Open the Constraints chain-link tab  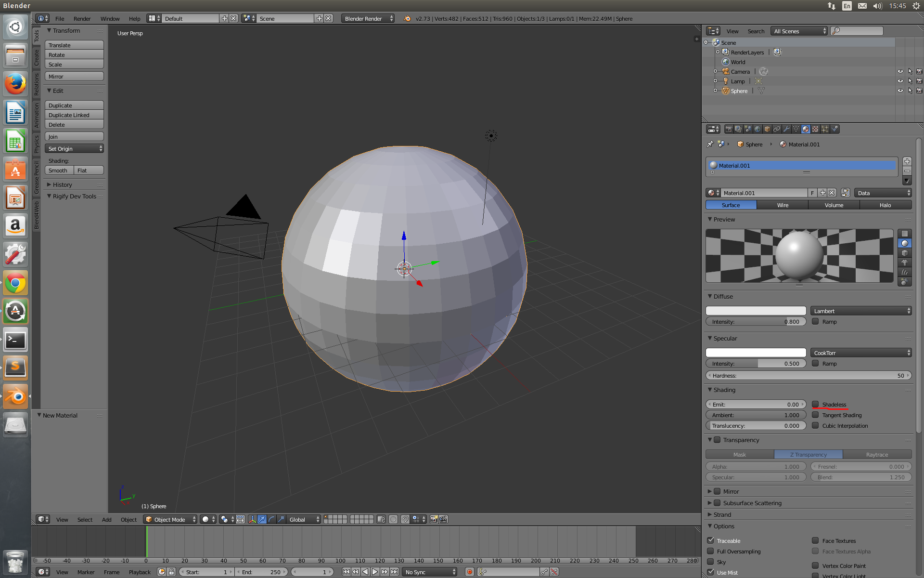(777, 129)
